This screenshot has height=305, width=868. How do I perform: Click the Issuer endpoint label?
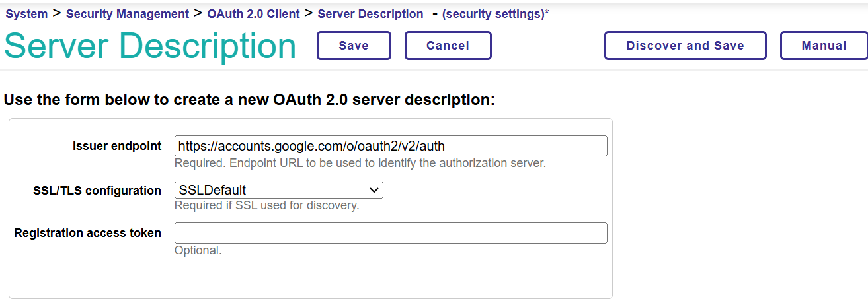click(116, 146)
